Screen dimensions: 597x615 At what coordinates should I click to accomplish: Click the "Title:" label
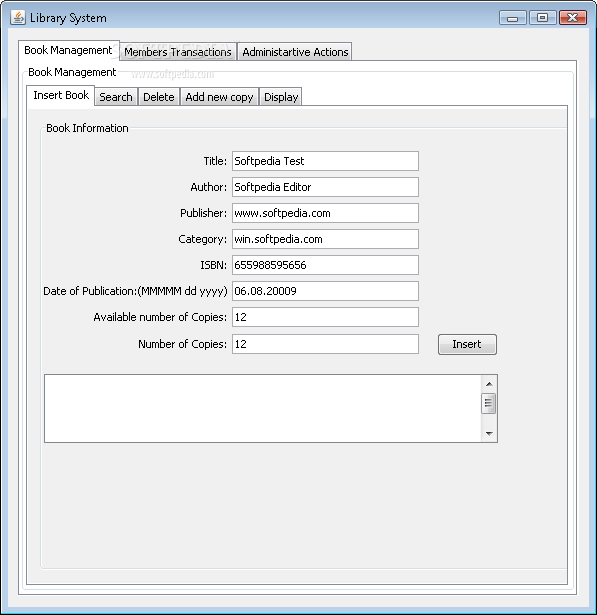point(215,161)
